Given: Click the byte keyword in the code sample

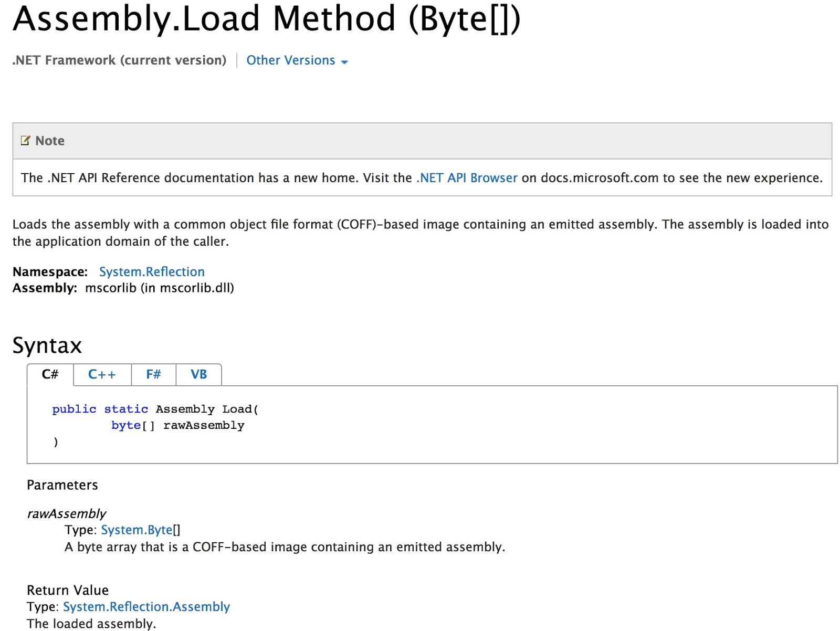Looking at the screenshot, I should [x=126, y=425].
